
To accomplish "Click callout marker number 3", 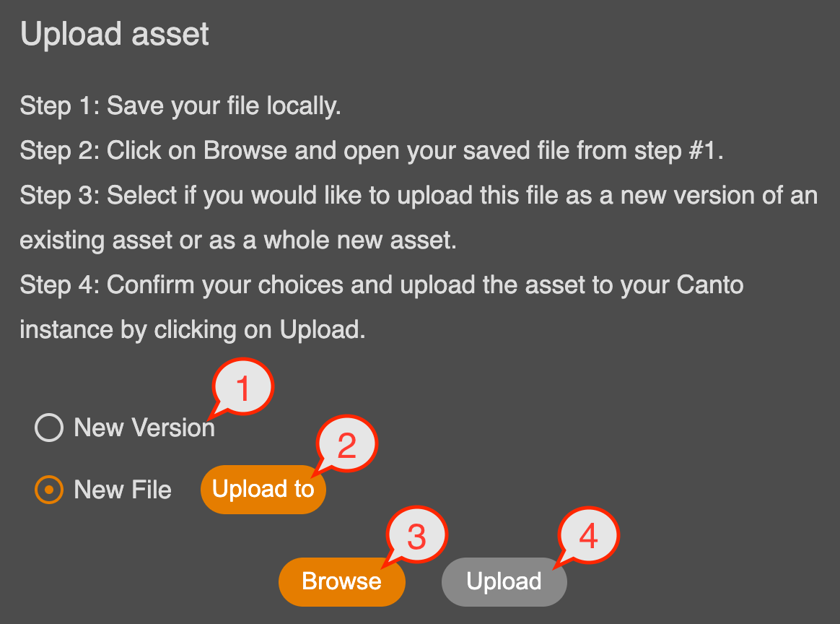I will pyautogui.click(x=417, y=537).
